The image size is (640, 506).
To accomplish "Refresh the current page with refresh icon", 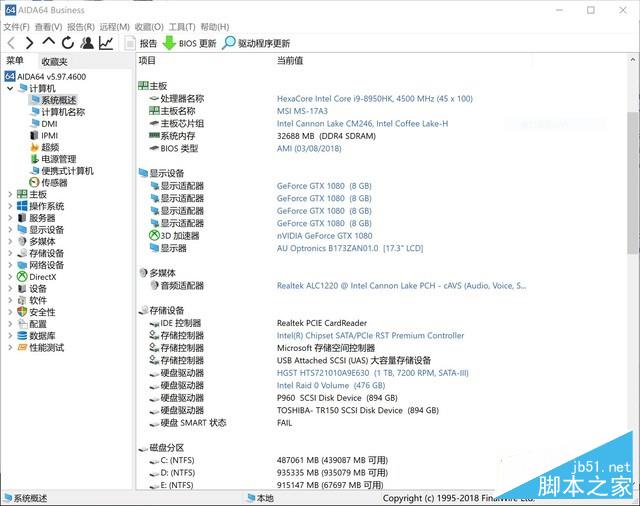I will click(68, 42).
